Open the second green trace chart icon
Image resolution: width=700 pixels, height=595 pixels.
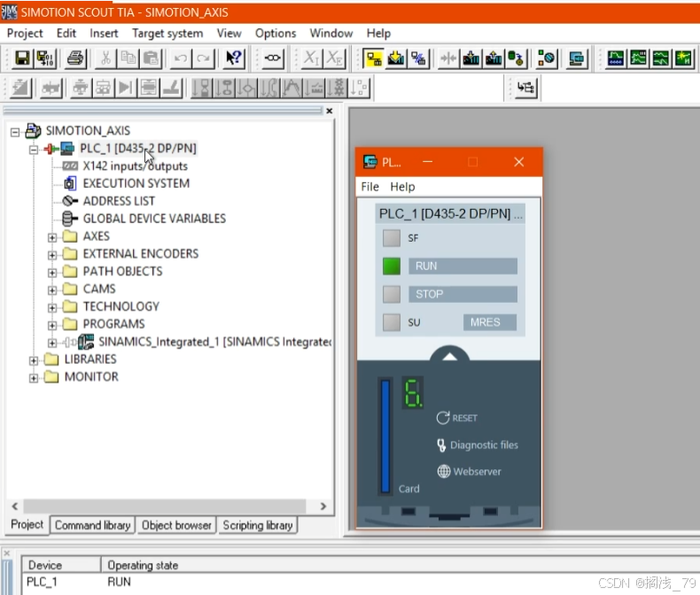point(638,58)
